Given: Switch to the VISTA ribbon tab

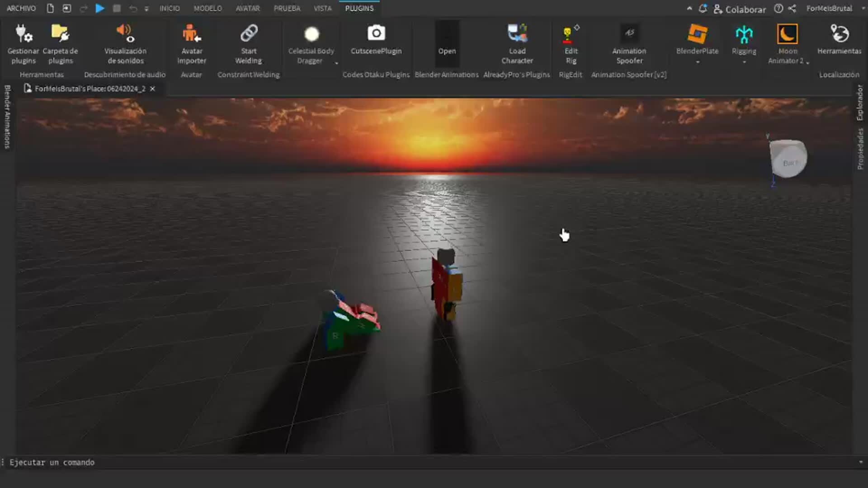Looking at the screenshot, I should pos(322,8).
